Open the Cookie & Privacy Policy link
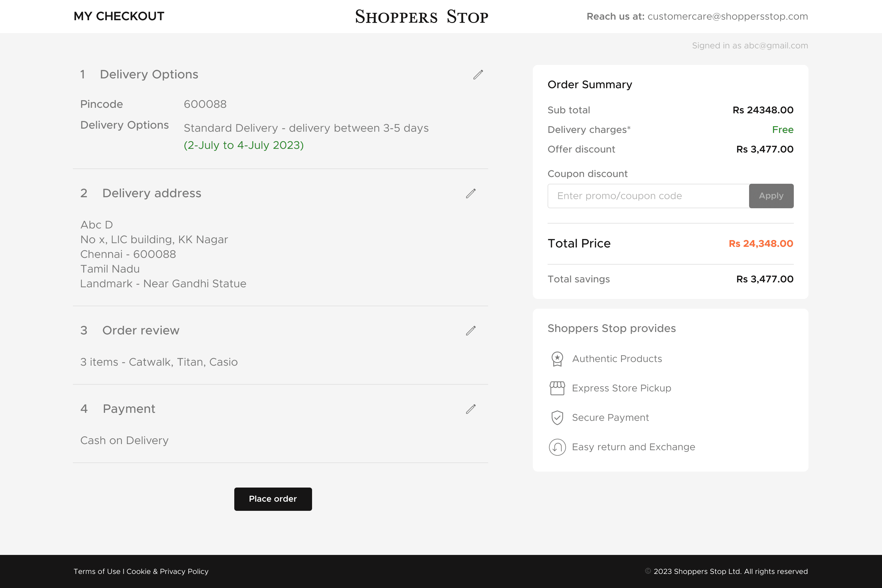The image size is (882, 588). [x=167, y=571]
